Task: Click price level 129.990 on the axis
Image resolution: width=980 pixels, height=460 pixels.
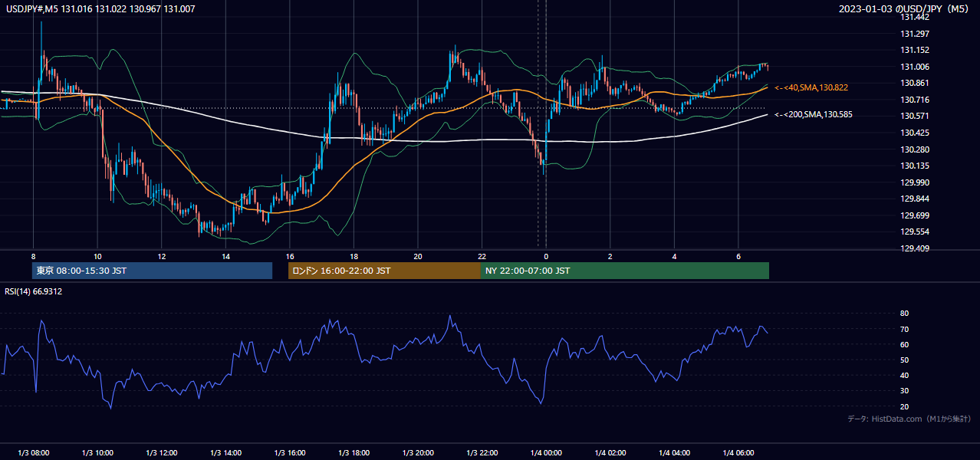Action: 916,182
